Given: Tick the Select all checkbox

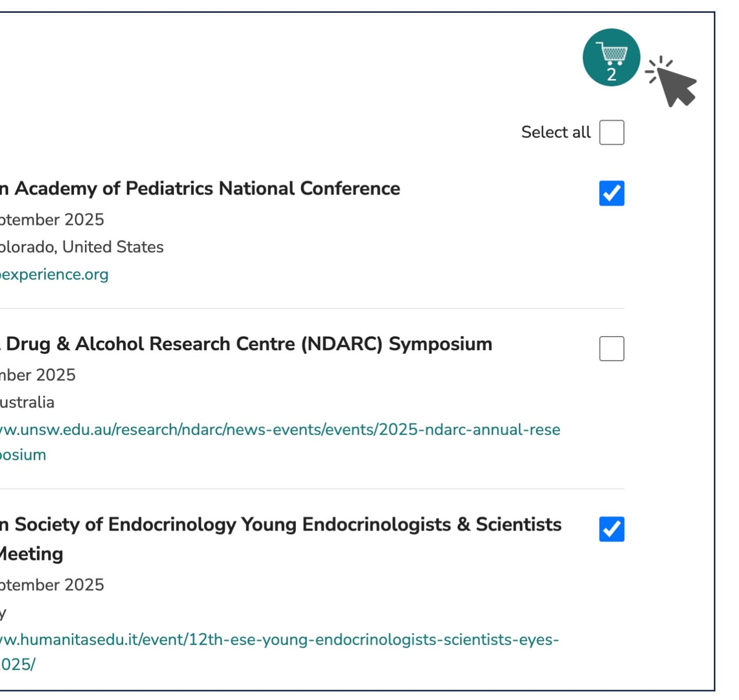Looking at the screenshot, I should (x=612, y=132).
